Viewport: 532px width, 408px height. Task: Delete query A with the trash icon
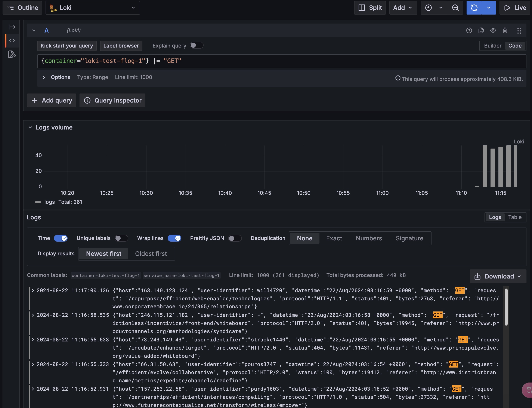pos(505,30)
